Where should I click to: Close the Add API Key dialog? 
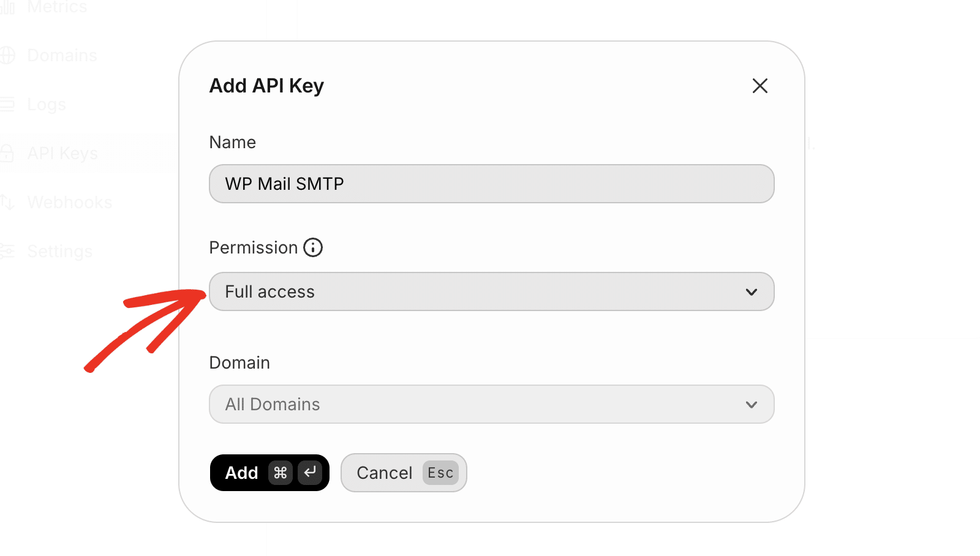[759, 86]
